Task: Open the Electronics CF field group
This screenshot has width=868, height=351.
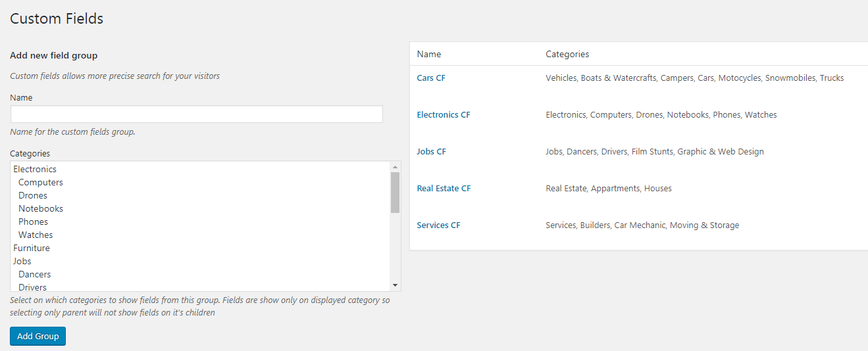Action: point(444,115)
